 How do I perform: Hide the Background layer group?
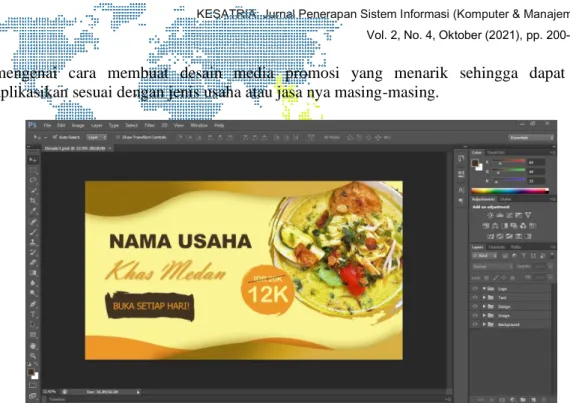pyautogui.click(x=475, y=325)
